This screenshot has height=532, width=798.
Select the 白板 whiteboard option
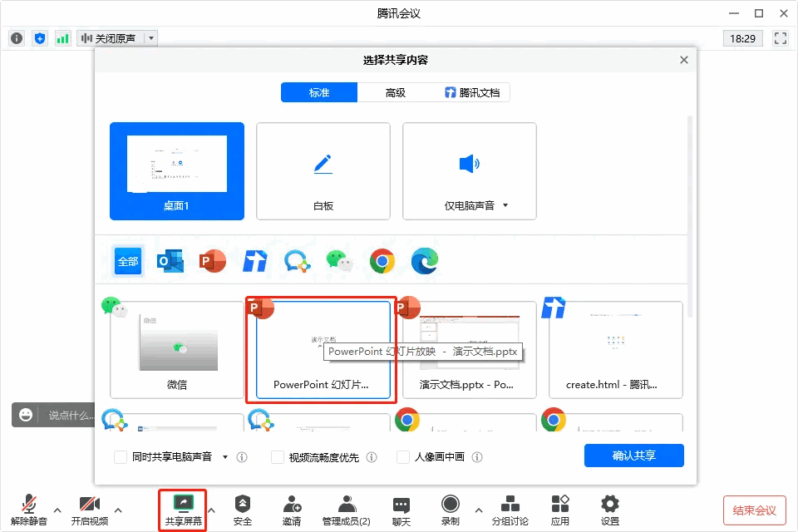[x=323, y=171]
